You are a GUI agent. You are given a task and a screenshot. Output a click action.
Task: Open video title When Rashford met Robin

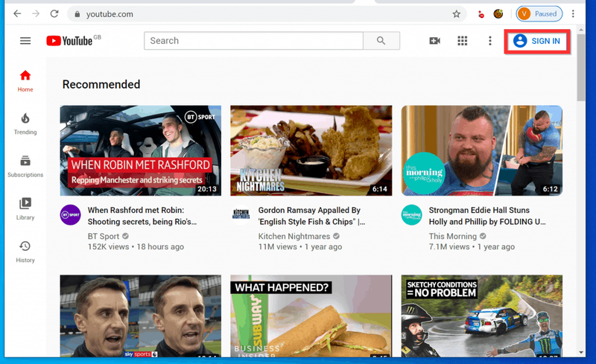coord(142,216)
